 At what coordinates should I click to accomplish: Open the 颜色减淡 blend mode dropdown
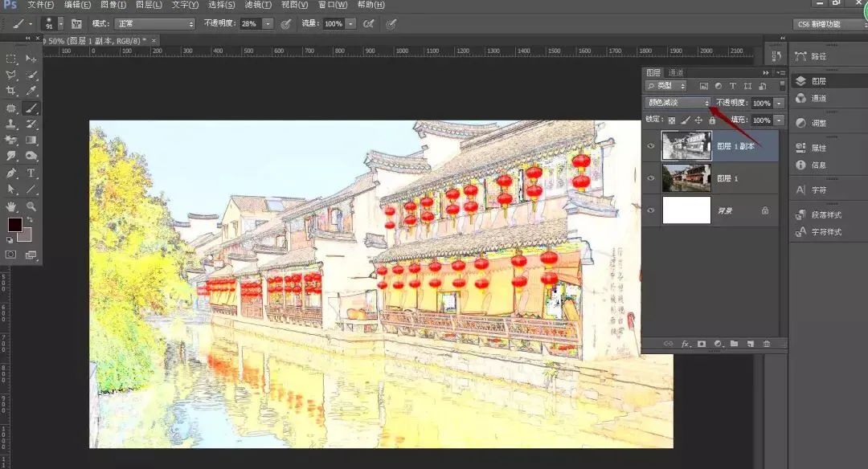(x=678, y=103)
